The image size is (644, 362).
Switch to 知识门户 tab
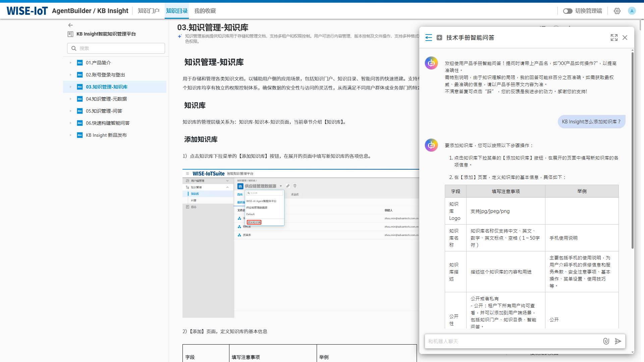tap(149, 11)
